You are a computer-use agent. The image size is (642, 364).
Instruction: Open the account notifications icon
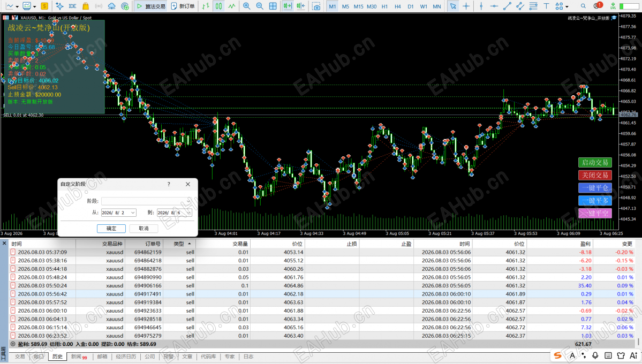coord(598,6)
